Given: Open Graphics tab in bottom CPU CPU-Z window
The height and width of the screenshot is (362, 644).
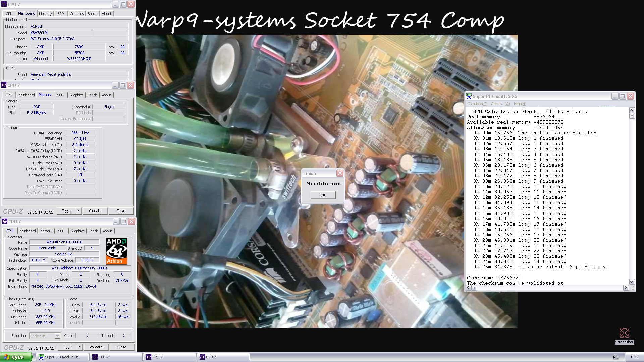Looking at the screenshot, I should [x=77, y=231].
